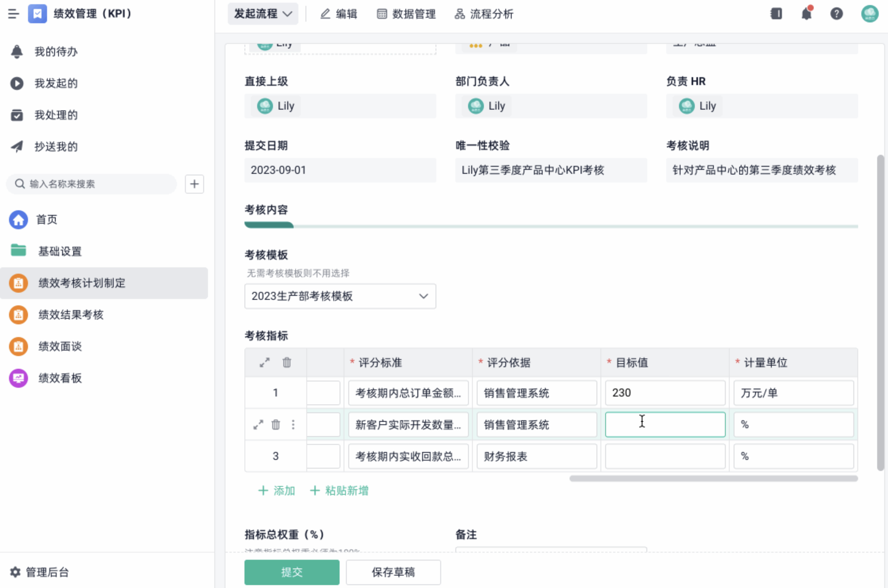
Task: Click the focused 目标值 field in row 2
Action: [665, 425]
